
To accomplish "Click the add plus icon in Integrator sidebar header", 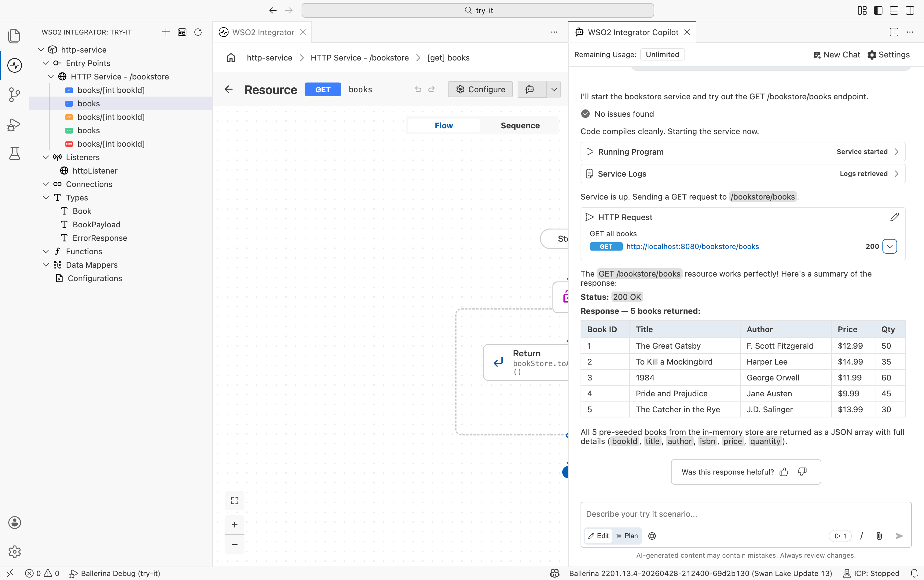I will 166,32.
